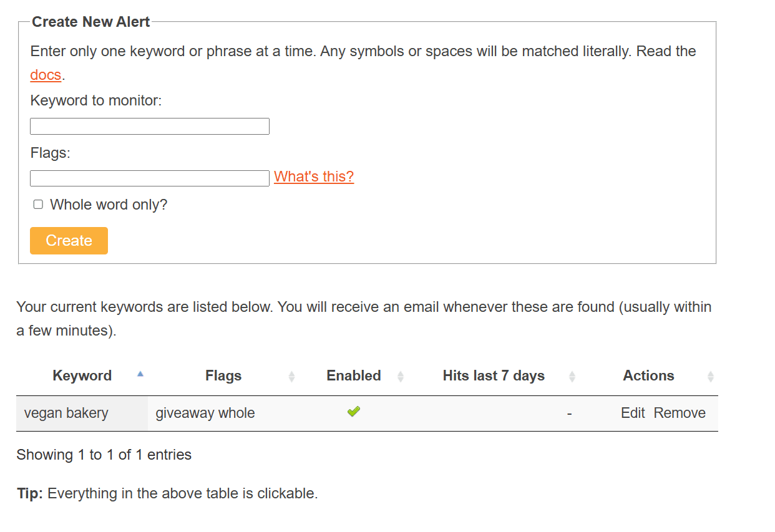The image size is (775, 532).
Task: Focus the Flags text field
Action: [x=150, y=178]
